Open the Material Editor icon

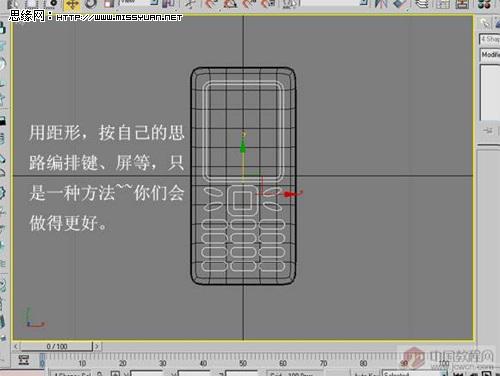484,3
